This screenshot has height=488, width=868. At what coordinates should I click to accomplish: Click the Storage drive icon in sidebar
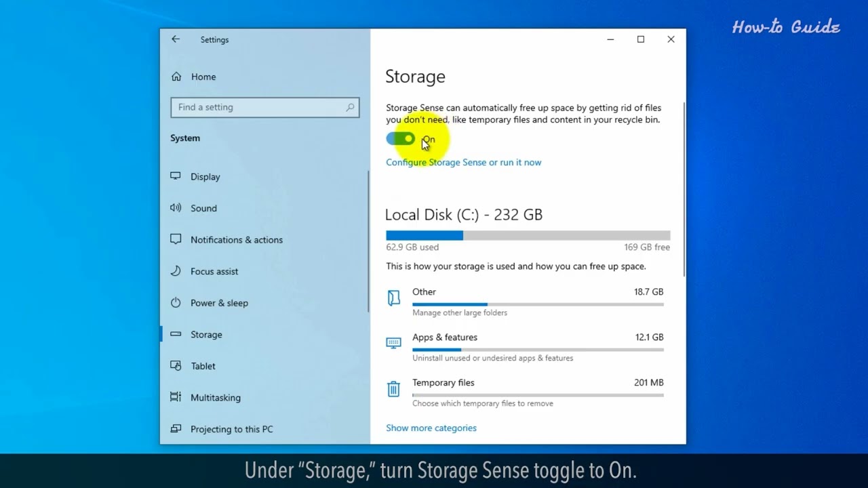tap(176, 334)
